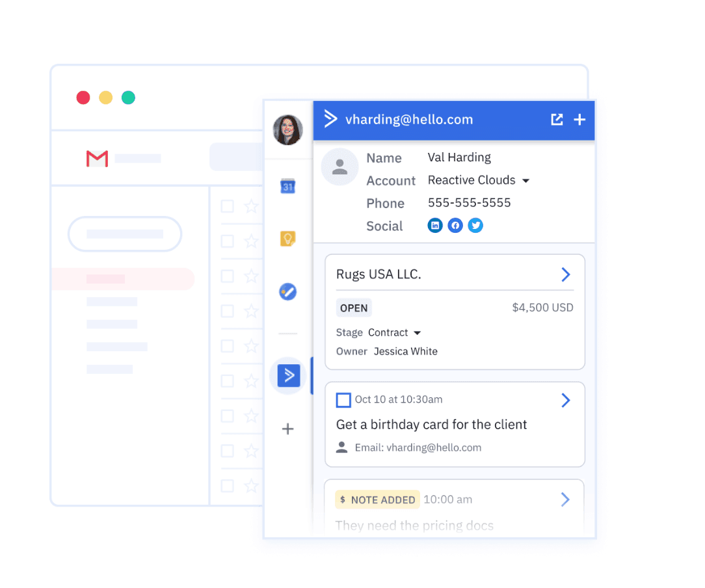
Task: Star the second email row in Gmail
Action: pos(251,241)
